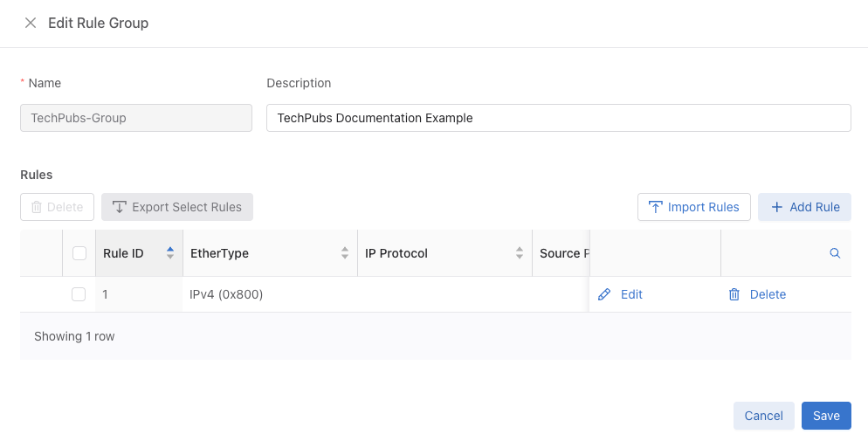Screen dimensions: 868x441
Task: Click the plus icon on Add Rule
Action: 776,207
